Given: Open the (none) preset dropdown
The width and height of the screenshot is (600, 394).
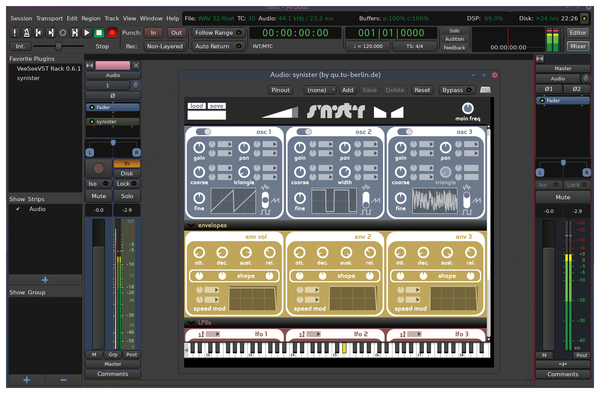Looking at the screenshot, I should [x=320, y=90].
